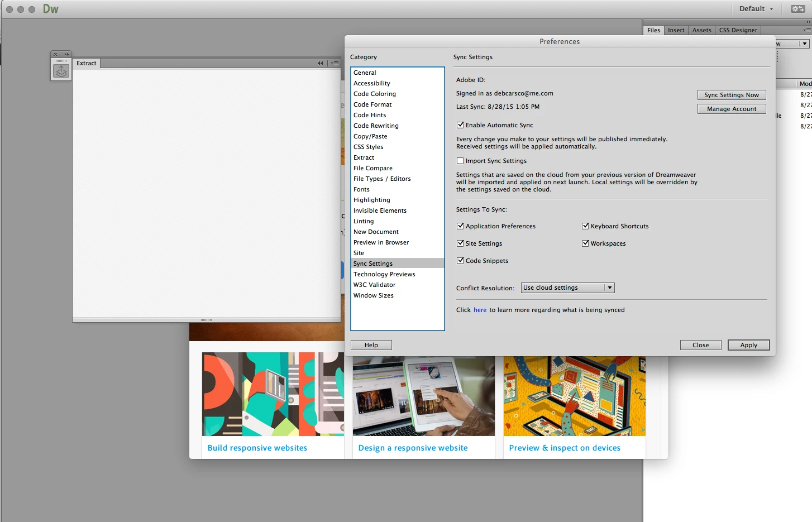Uncheck Application Preferences sync option
Viewport: 812px width, 522px height.
(460, 226)
